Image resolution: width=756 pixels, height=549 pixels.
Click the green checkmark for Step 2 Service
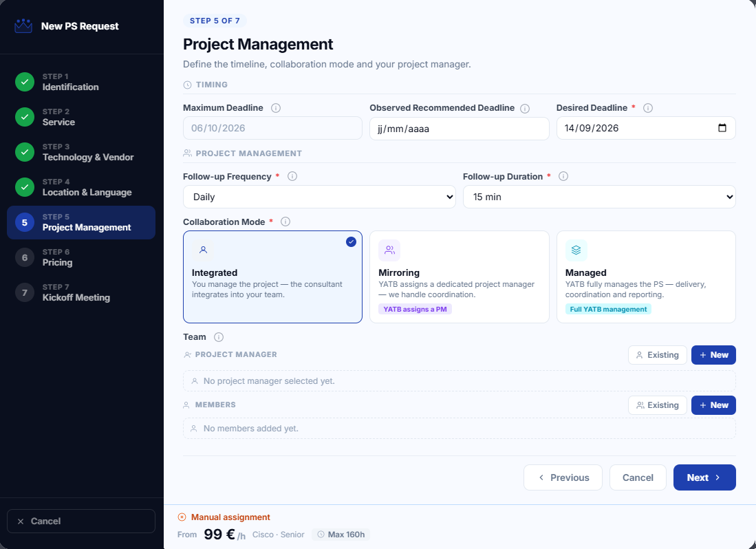(25, 117)
